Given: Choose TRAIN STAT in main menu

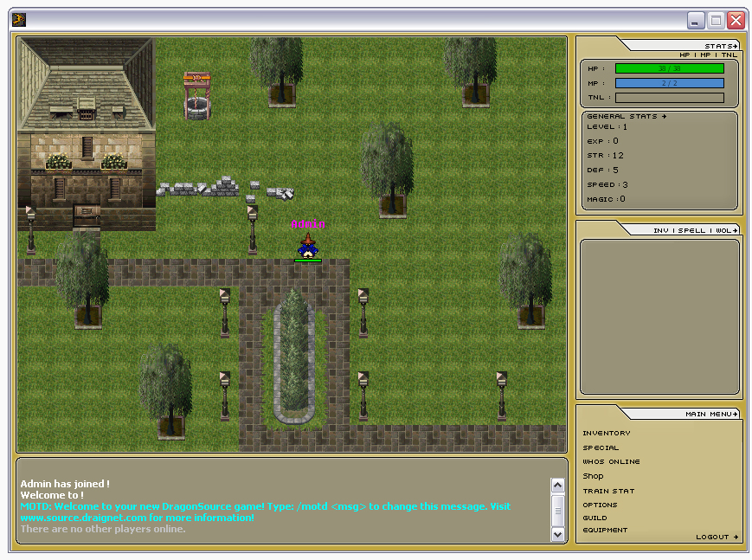Looking at the screenshot, I should 608,491.
